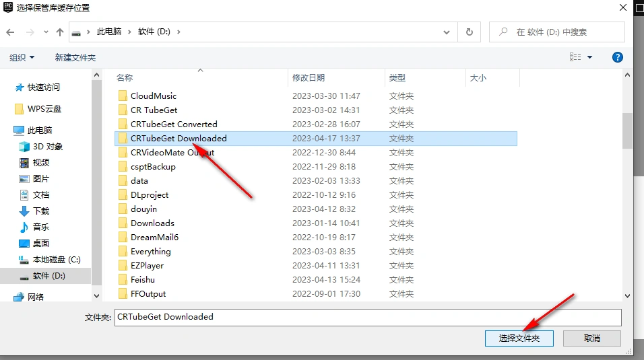The height and width of the screenshot is (360, 644).
Task: Click navigation pane scrollbar down arrow
Action: 96,296
